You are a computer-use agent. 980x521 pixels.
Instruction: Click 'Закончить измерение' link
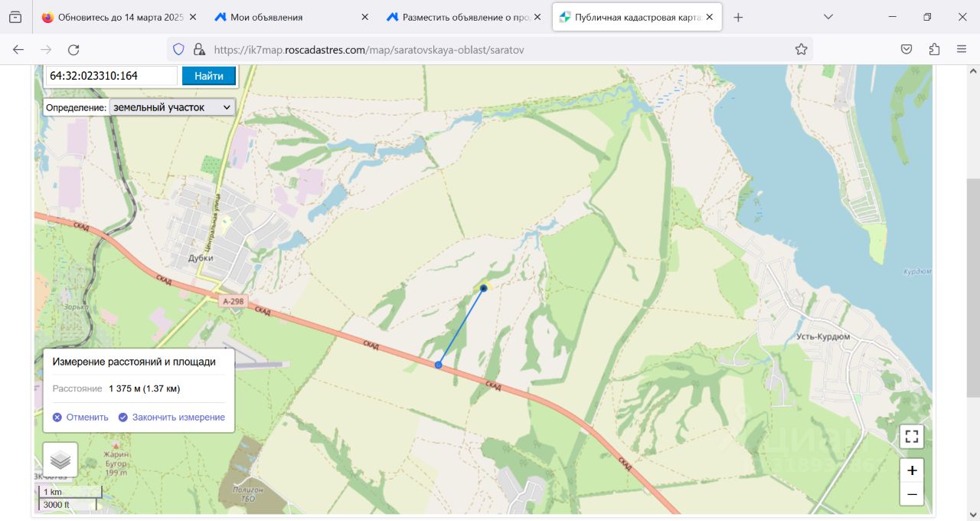(171, 418)
